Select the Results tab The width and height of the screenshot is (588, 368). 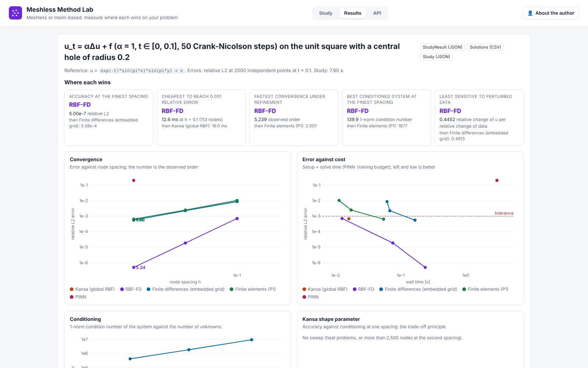coord(353,13)
